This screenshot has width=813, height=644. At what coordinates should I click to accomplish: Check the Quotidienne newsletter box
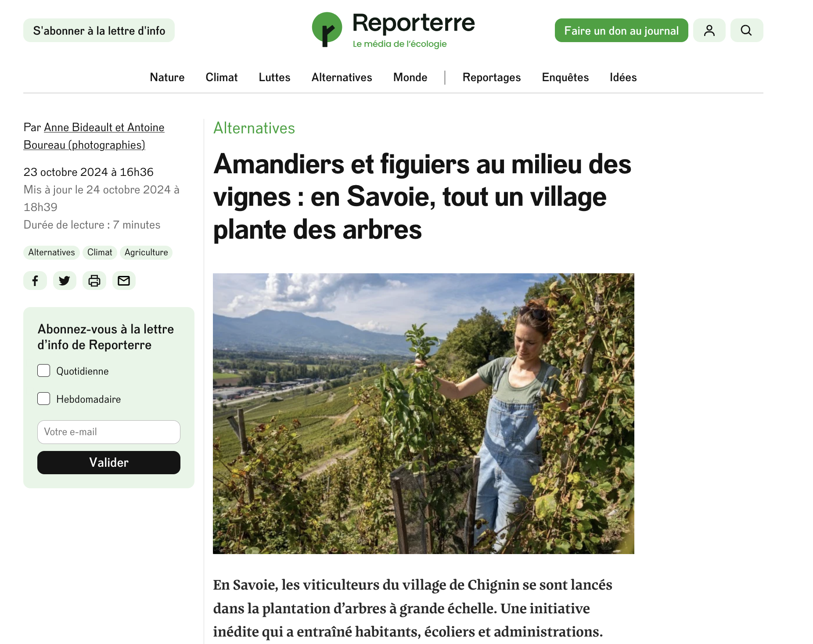[x=43, y=371]
